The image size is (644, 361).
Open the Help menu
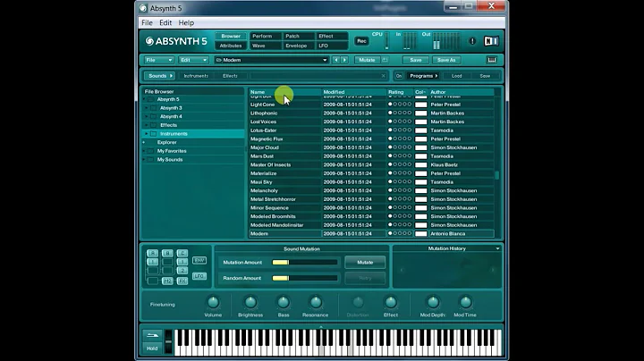pos(186,22)
